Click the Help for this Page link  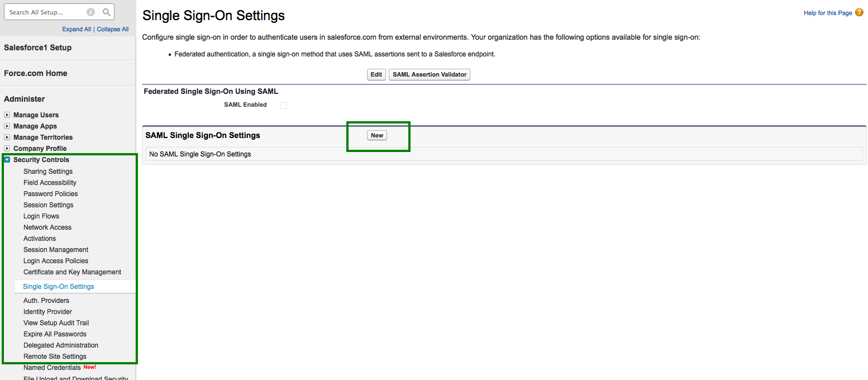tap(828, 13)
